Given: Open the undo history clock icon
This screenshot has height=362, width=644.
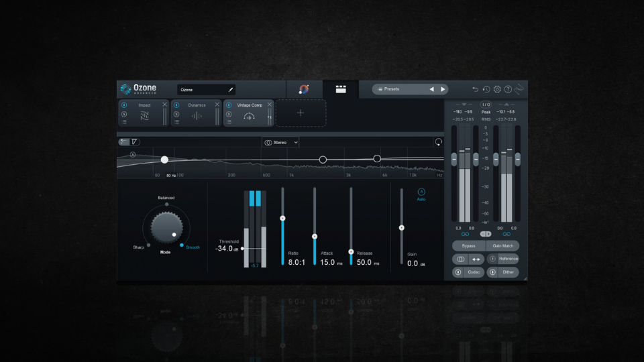Looking at the screenshot, I should click(486, 89).
